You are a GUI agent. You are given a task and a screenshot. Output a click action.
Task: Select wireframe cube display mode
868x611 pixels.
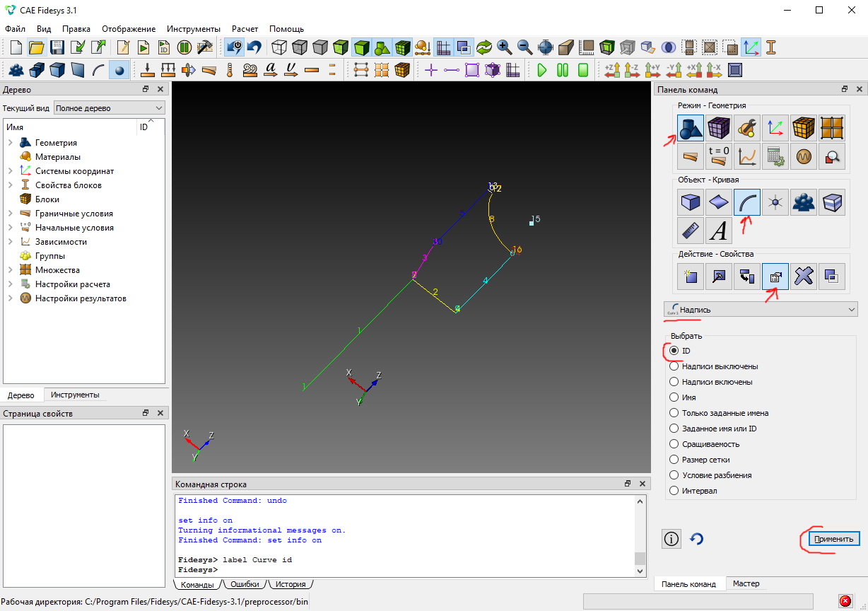click(x=280, y=47)
